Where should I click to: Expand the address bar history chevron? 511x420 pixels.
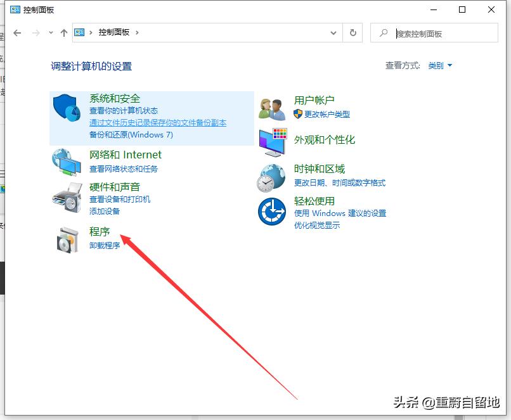click(x=333, y=33)
